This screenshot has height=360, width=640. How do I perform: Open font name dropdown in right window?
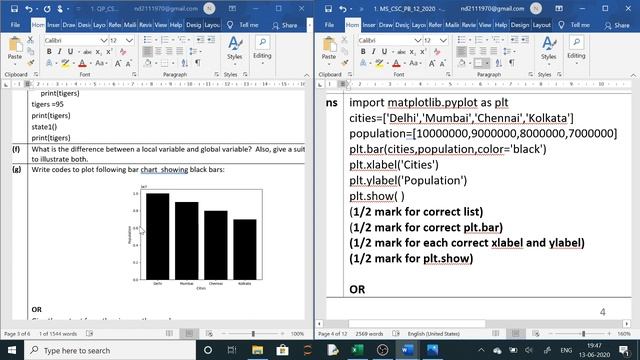(x=418, y=40)
